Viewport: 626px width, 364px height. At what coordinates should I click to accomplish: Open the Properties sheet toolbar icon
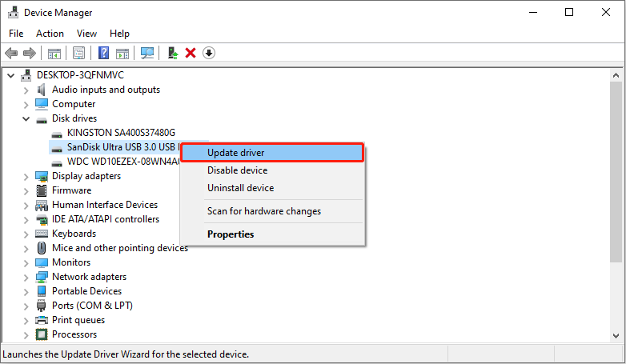coord(79,53)
